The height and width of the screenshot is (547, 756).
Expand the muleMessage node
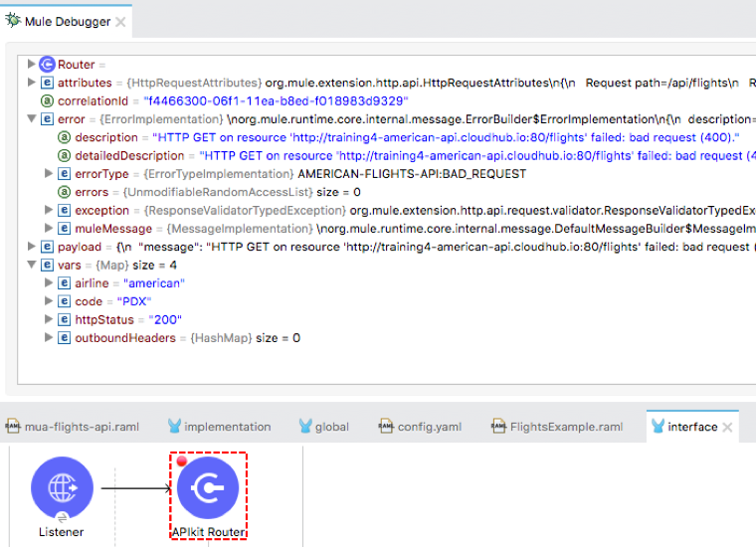pos(48,228)
